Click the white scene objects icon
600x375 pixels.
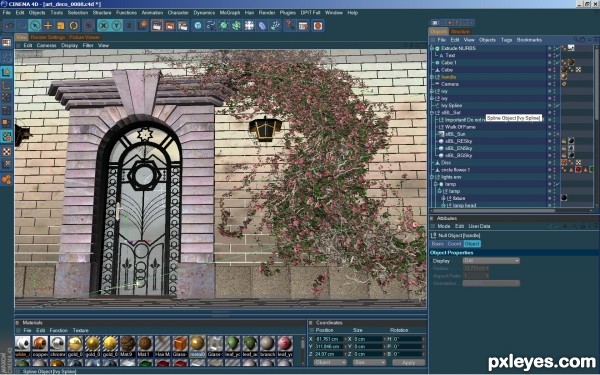point(249,26)
